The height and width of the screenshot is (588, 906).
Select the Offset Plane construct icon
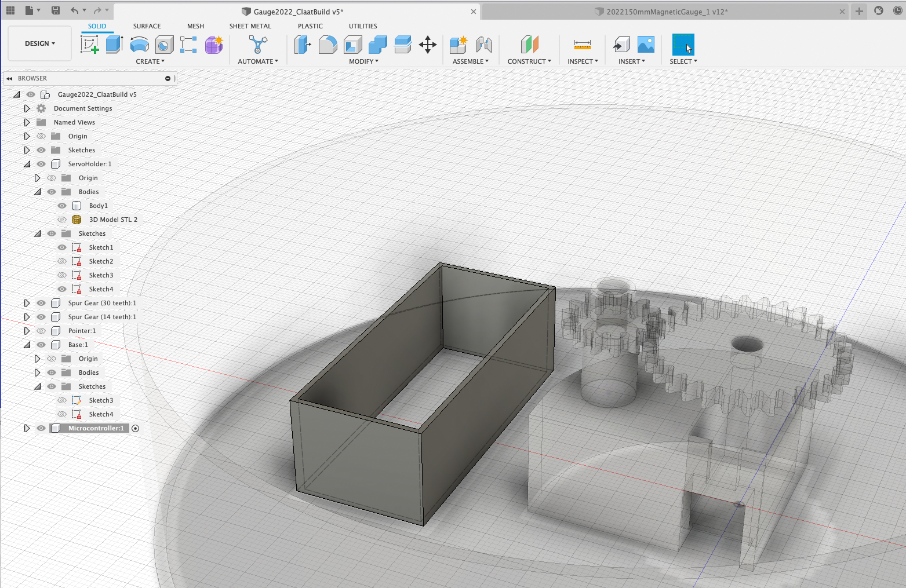click(x=529, y=45)
